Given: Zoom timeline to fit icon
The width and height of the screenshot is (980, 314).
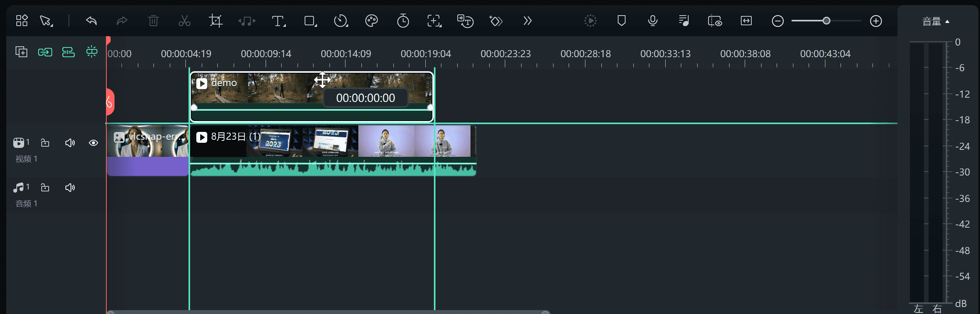Looking at the screenshot, I should pos(746,21).
